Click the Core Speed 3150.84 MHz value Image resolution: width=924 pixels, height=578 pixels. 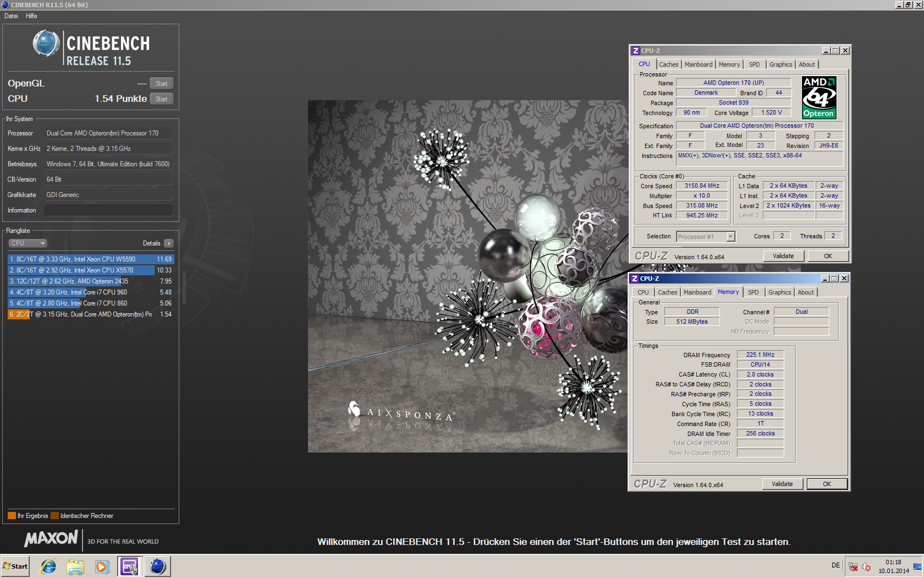[x=702, y=186]
